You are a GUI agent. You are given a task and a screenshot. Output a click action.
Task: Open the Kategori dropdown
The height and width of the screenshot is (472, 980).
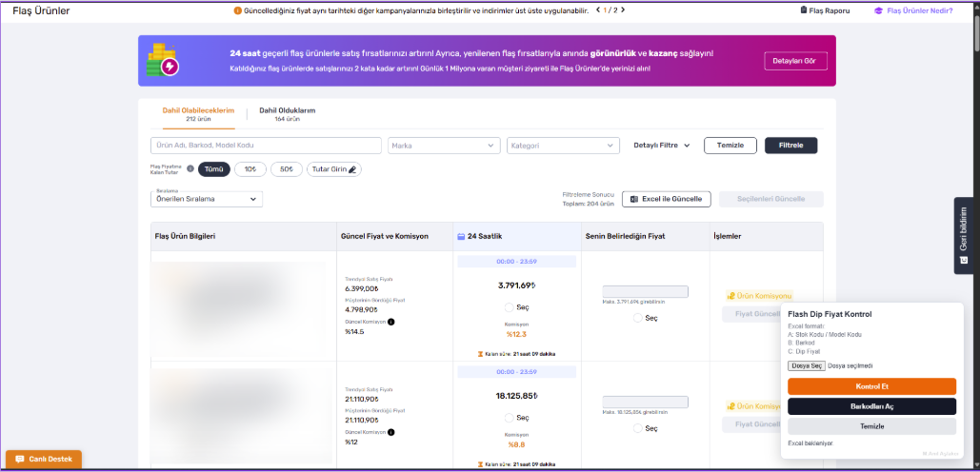tap(563, 146)
